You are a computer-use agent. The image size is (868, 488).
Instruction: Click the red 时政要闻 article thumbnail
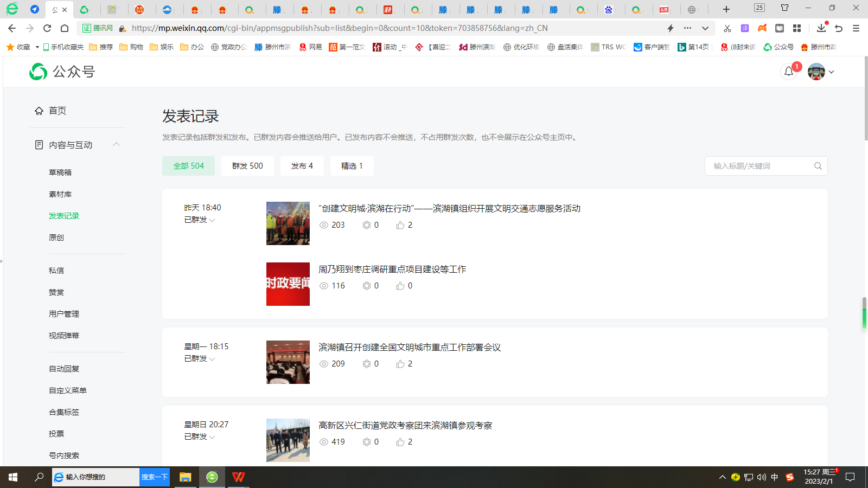(288, 284)
